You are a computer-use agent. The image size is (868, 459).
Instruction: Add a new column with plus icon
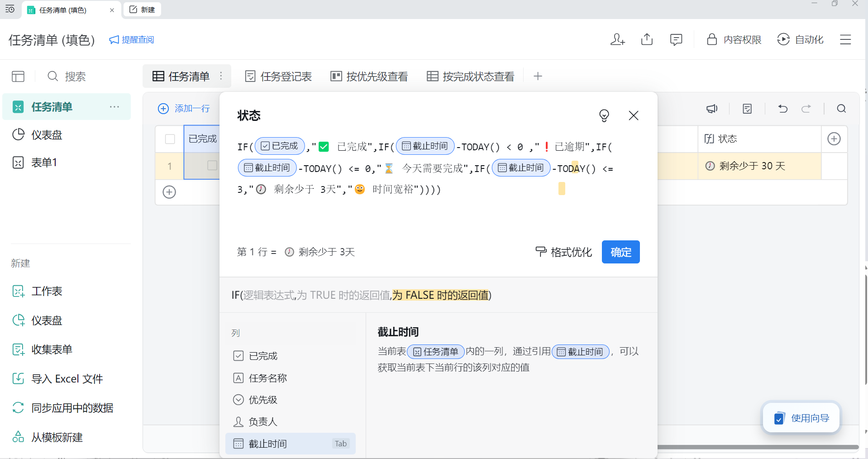pyautogui.click(x=834, y=139)
